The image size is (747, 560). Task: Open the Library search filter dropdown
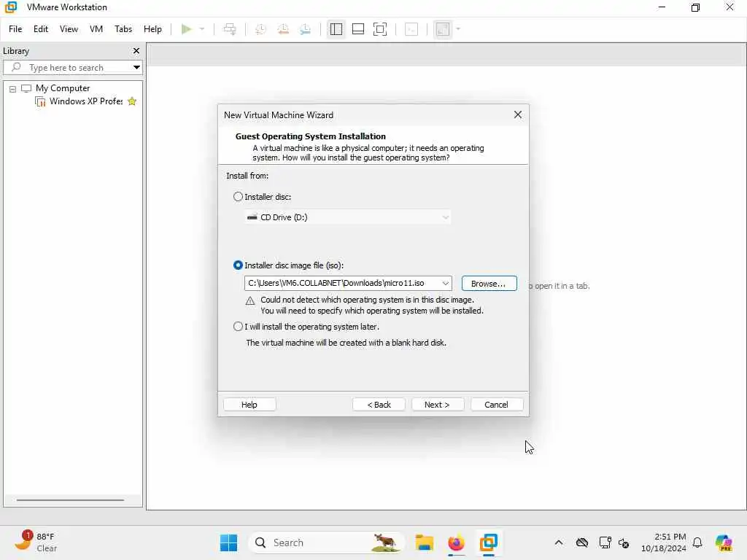point(136,67)
